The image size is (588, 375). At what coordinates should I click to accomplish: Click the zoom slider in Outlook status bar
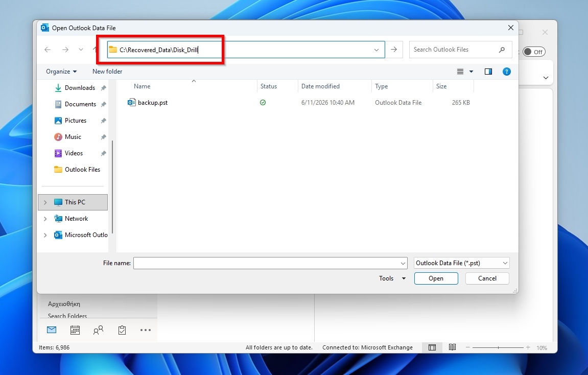[x=498, y=347]
